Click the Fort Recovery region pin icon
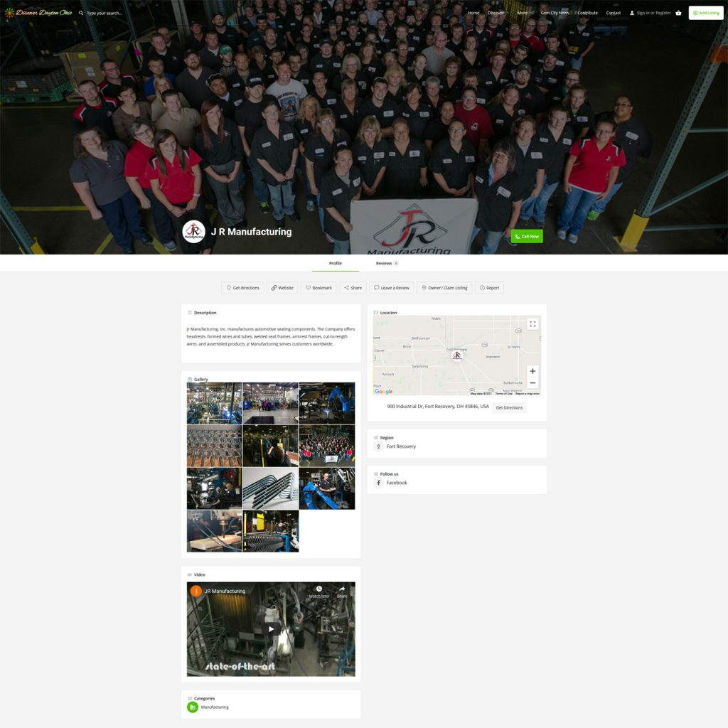 point(378,446)
